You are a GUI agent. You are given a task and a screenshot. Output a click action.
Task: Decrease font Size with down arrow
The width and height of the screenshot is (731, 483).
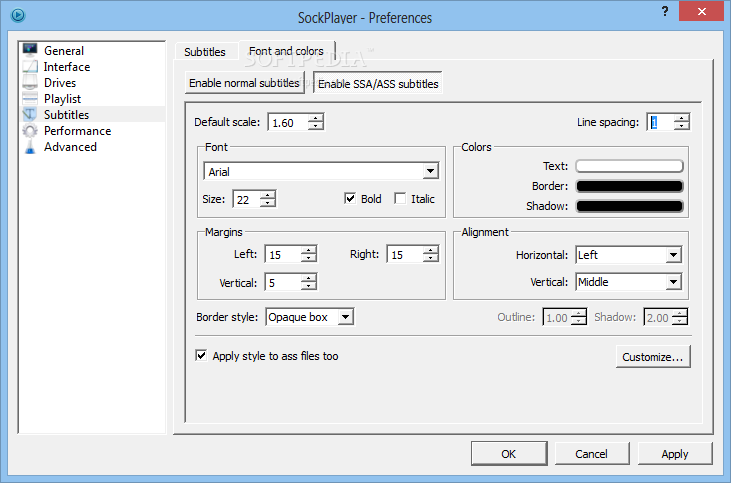click(268, 204)
